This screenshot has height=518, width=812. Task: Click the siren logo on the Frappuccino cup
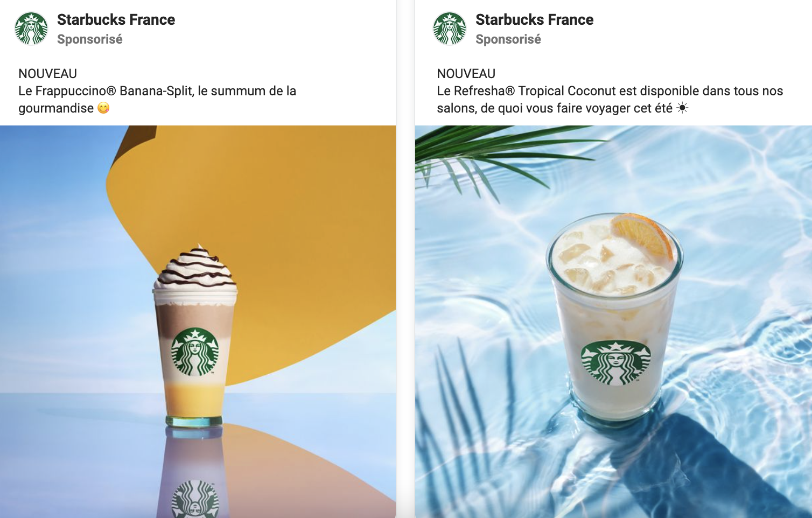click(x=195, y=352)
